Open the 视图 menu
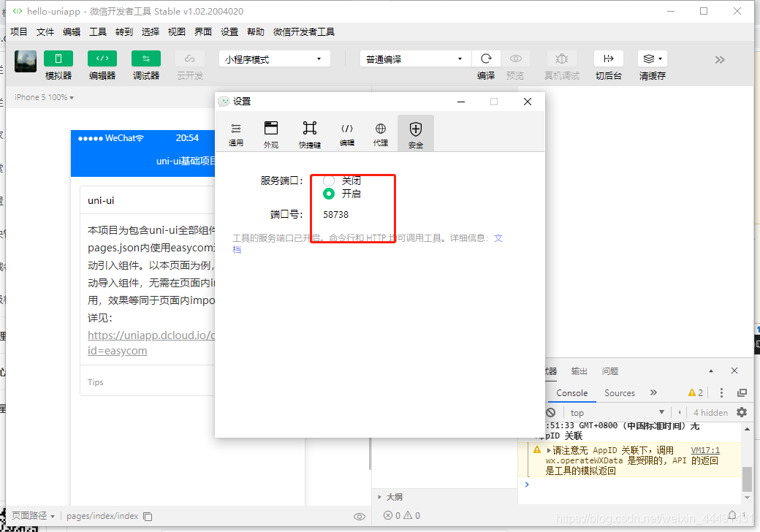760x532 pixels. (176, 32)
